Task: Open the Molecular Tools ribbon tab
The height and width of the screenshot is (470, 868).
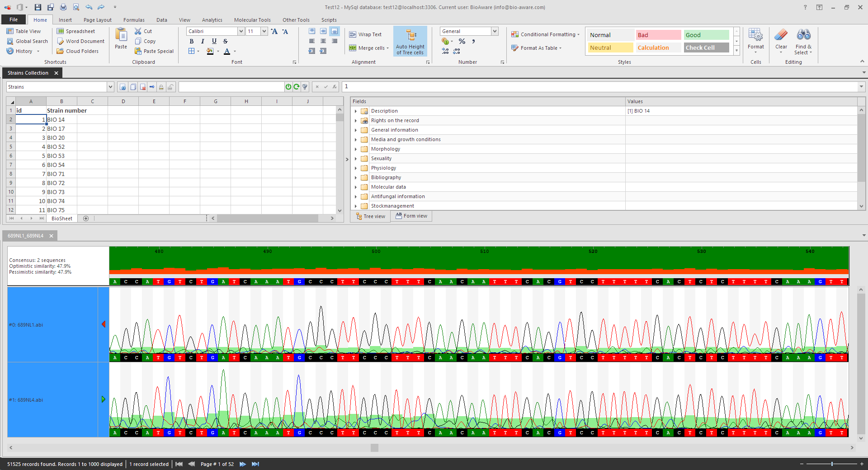Action: pyautogui.click(x=252, y=20)
